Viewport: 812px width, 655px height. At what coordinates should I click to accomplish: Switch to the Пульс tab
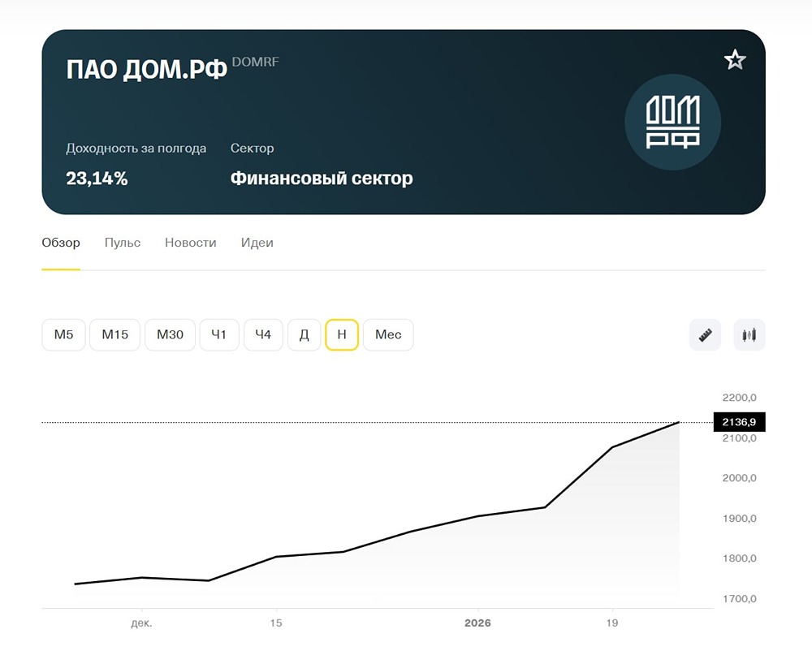pos(122,242)
